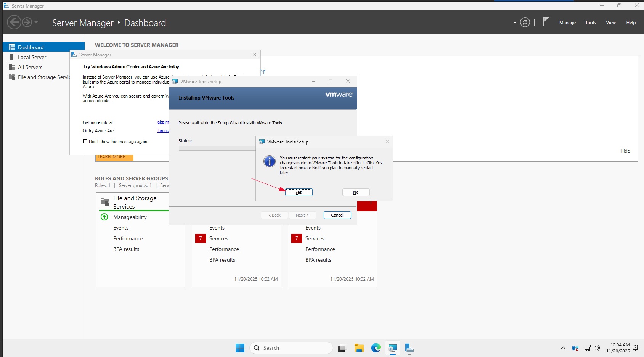The image size is (644, 357).
Task: Open dropdown arrow beside refresh icon
Action: [x=515, y=23]
